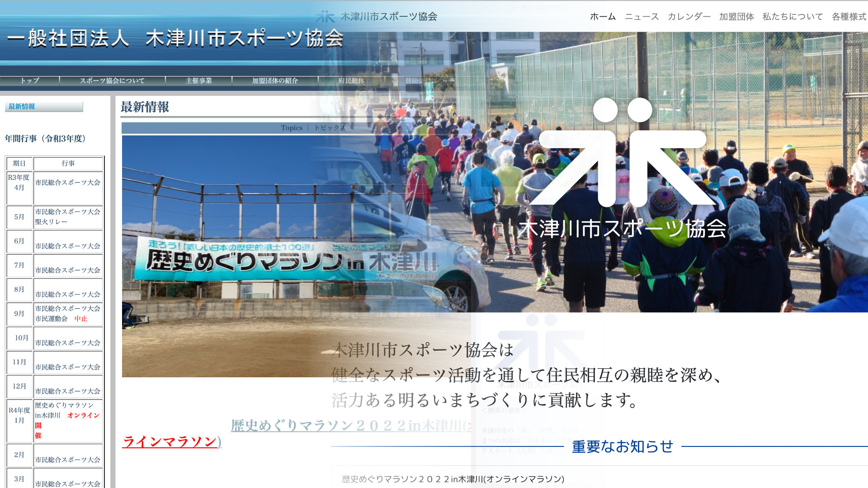This screenshot has width=868, height=488.
Task: Click the 木津川市スポーツ協会は mission statement line
Action: coord(423,350)
